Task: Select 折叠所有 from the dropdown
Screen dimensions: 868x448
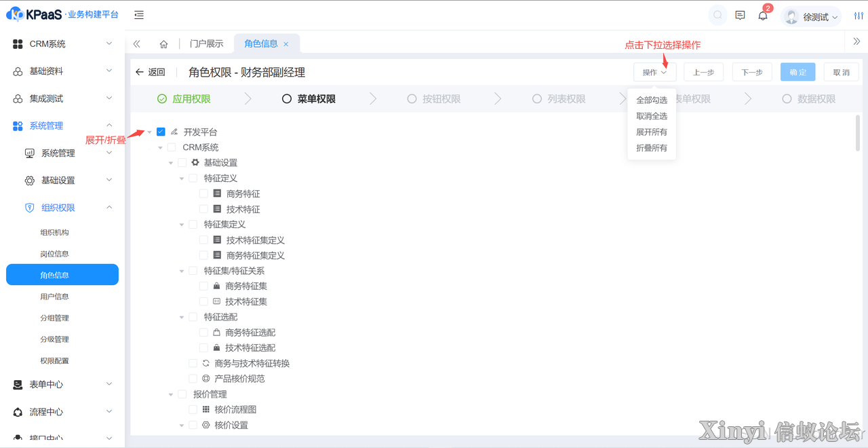Action: [x=652, y=148]
